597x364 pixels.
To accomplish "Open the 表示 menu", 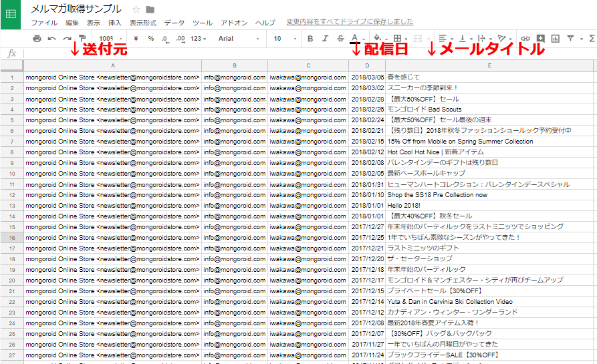I will coord(94,23).
